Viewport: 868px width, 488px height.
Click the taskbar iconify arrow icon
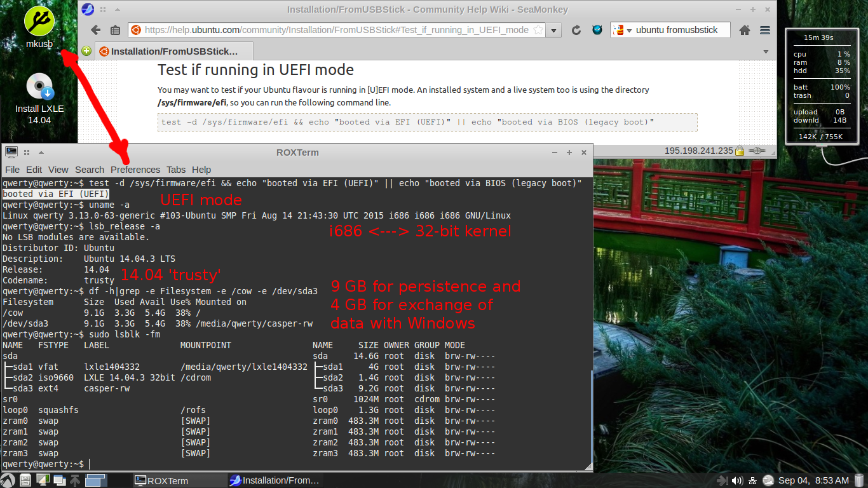point(76,480)
